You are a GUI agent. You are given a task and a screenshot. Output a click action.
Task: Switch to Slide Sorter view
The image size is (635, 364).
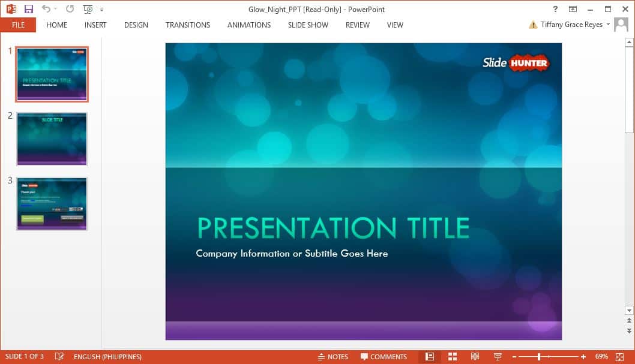tap(453, 357)
